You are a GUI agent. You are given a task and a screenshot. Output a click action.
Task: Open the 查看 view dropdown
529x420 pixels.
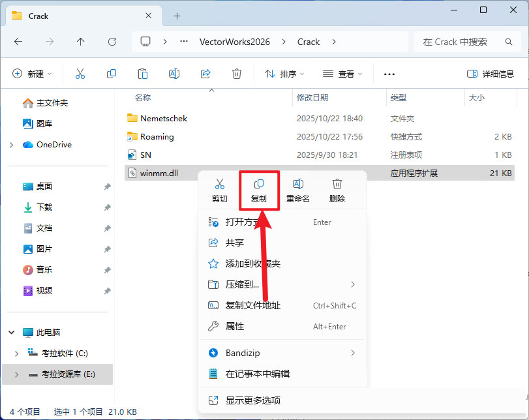[342, 74]
